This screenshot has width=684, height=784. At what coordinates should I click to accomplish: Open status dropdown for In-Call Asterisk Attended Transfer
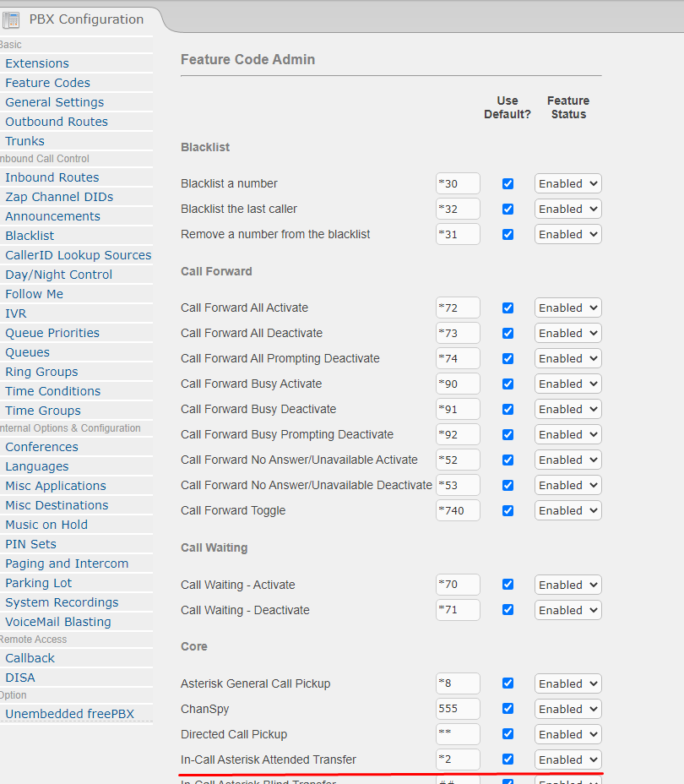coord(568,759)
